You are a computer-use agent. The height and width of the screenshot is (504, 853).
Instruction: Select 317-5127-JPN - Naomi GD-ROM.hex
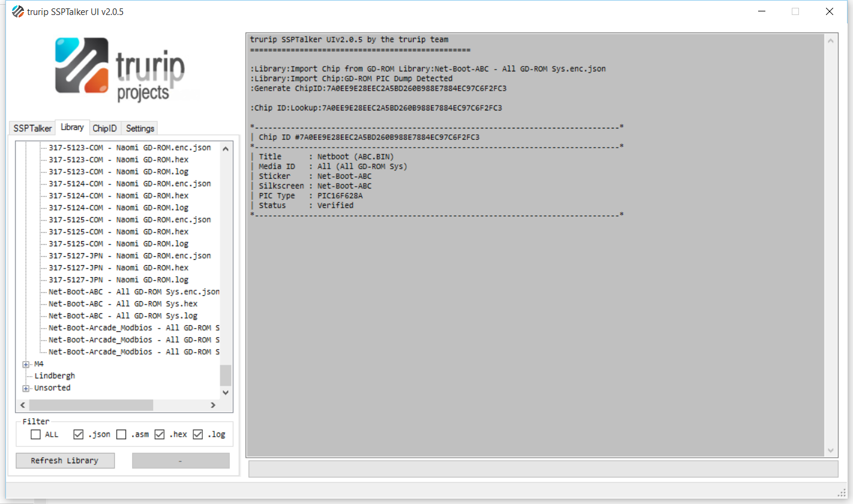pos(118,268)
